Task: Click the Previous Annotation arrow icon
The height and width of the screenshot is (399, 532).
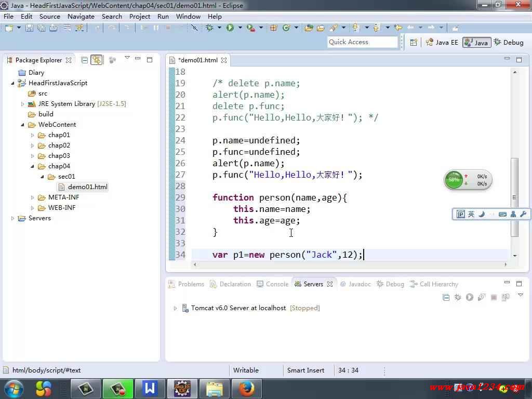Action: pyautogui.click(x=376, y=28)
